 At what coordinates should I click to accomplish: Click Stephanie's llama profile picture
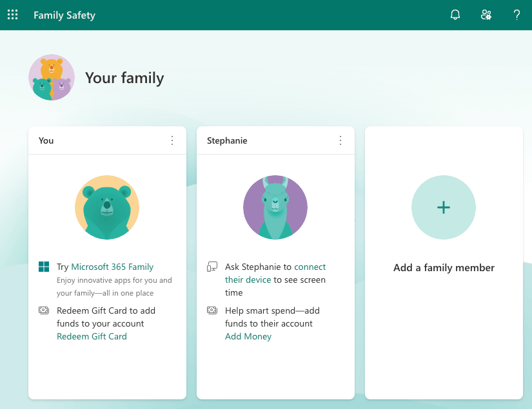[x=275, y=207]
